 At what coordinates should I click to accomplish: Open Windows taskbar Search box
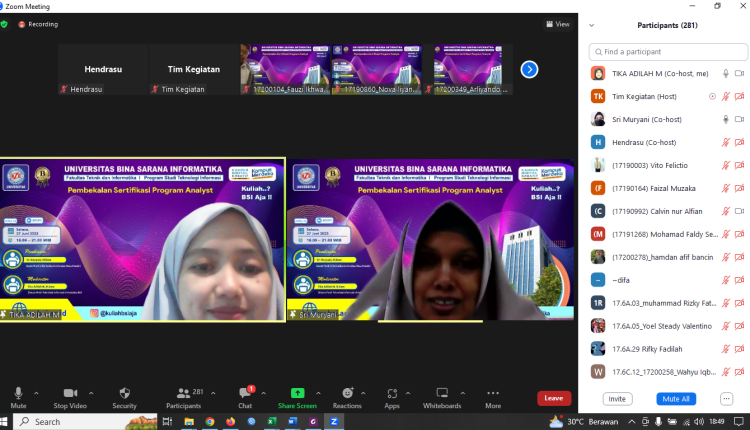[x=85, y=422]
